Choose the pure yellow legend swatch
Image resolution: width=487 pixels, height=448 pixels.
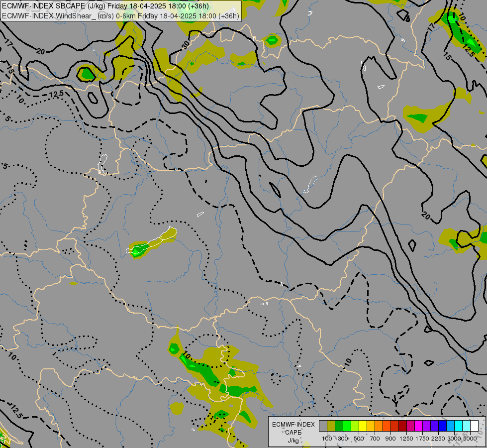click(x=363, y=426)
